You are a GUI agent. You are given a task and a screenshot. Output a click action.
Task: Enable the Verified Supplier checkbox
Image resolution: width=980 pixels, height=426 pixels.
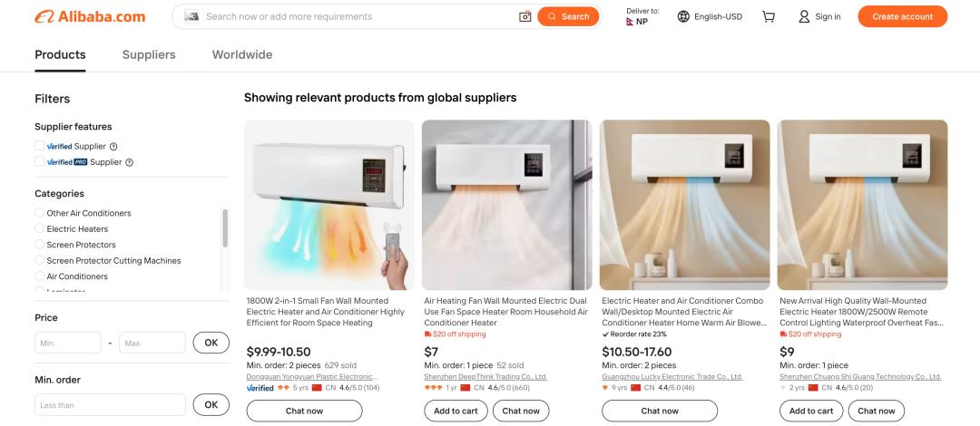(x=40, y=146)
